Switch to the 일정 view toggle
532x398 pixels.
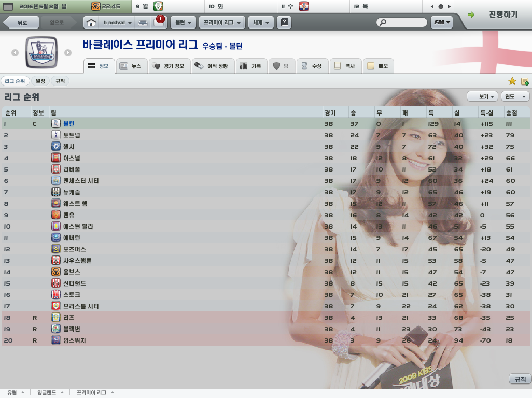pyautogui.click(x=40, y=81)
